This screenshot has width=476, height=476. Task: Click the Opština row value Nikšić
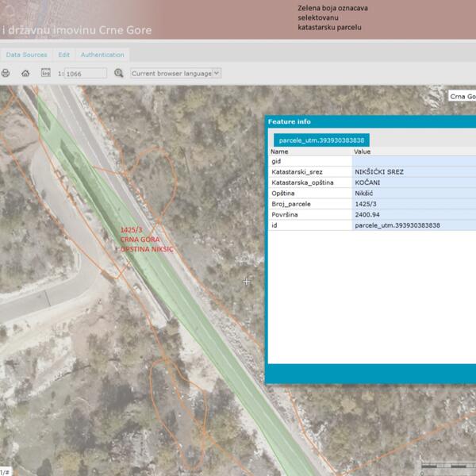[365, 193]
